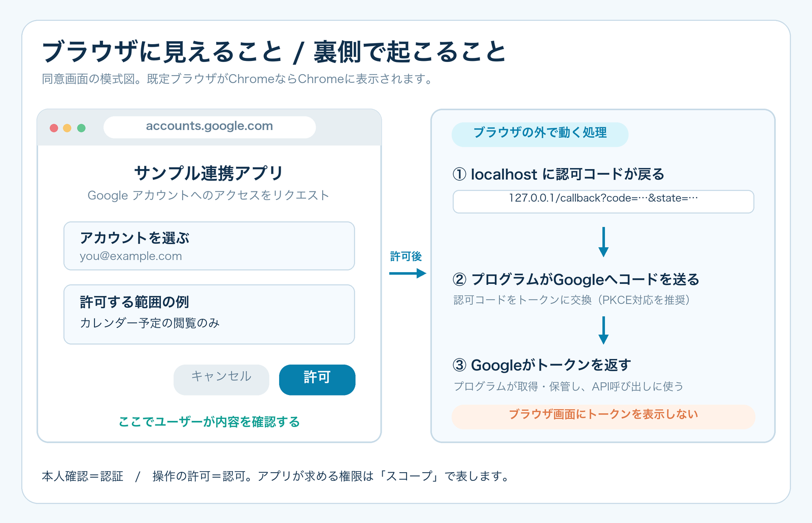Click ここでユーザーが内容を確認する caption

[x=209, y=422]
